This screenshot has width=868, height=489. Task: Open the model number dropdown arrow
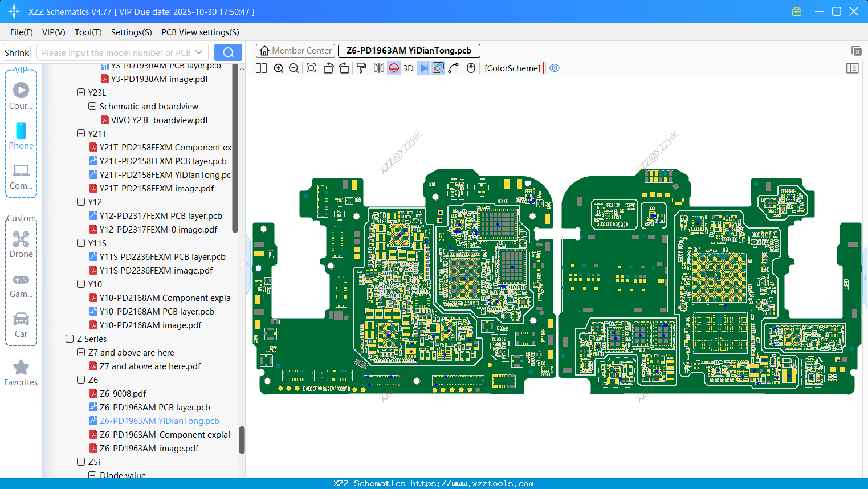[199, 52]
